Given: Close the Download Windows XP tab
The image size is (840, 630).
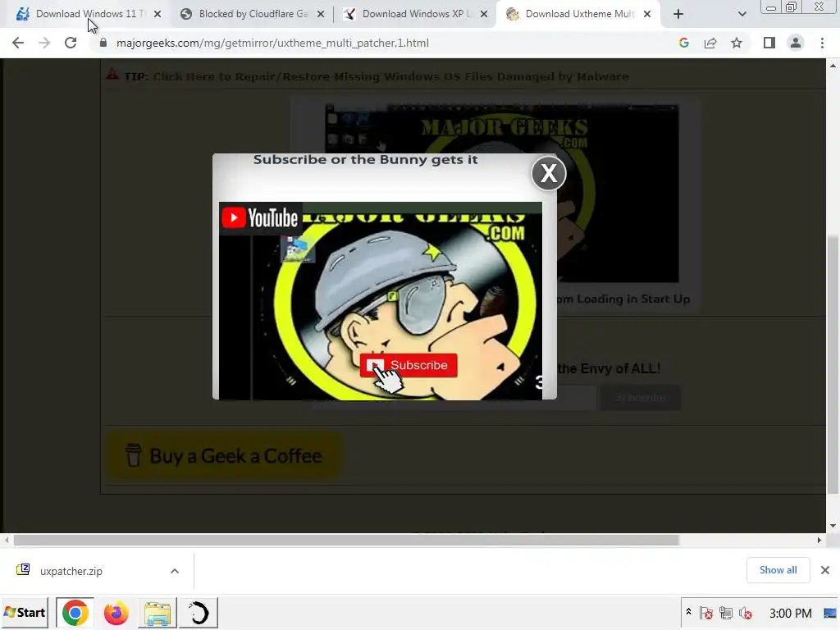Looking at the screenshot, I should point(484,14).
